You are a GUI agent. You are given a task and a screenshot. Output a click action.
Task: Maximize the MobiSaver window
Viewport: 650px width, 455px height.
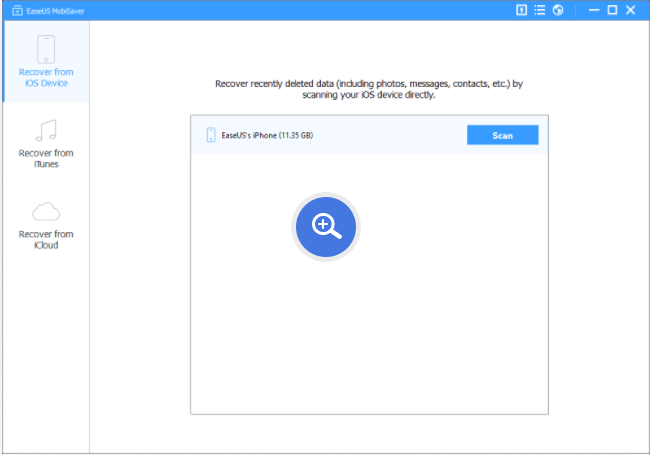[612, 9]
